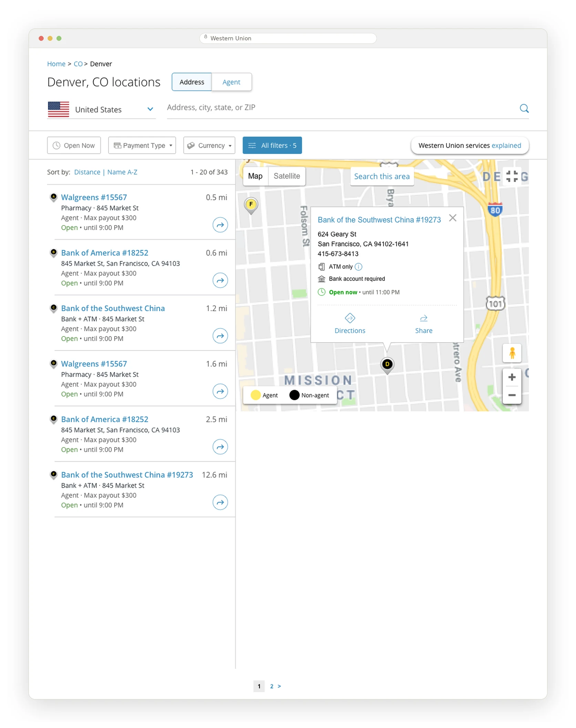
Task: Click Search this area button
Action: click(x=382, y=176)
